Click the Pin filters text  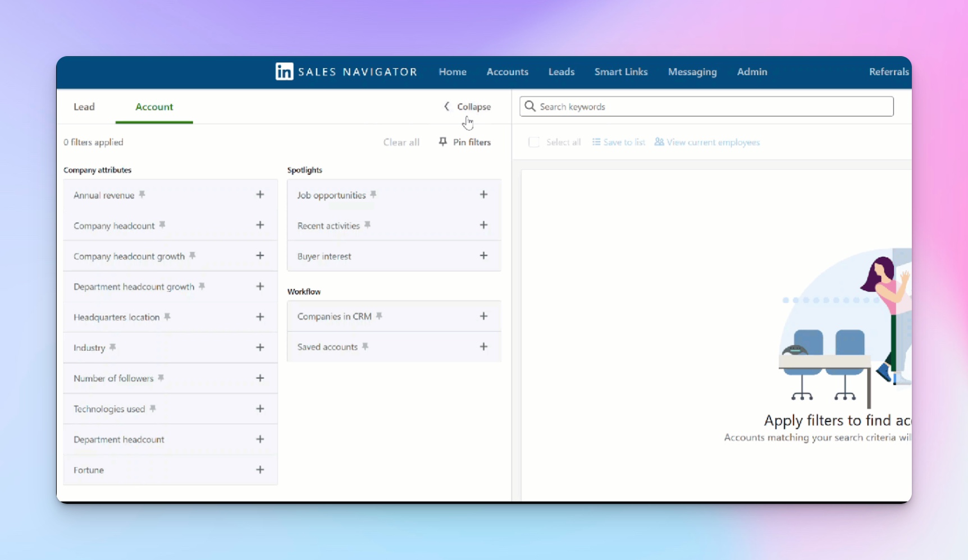point(472,142)
